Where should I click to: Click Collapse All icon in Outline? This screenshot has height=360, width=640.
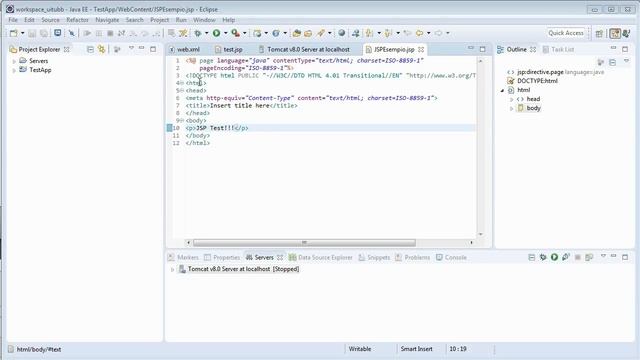point(613,62)
